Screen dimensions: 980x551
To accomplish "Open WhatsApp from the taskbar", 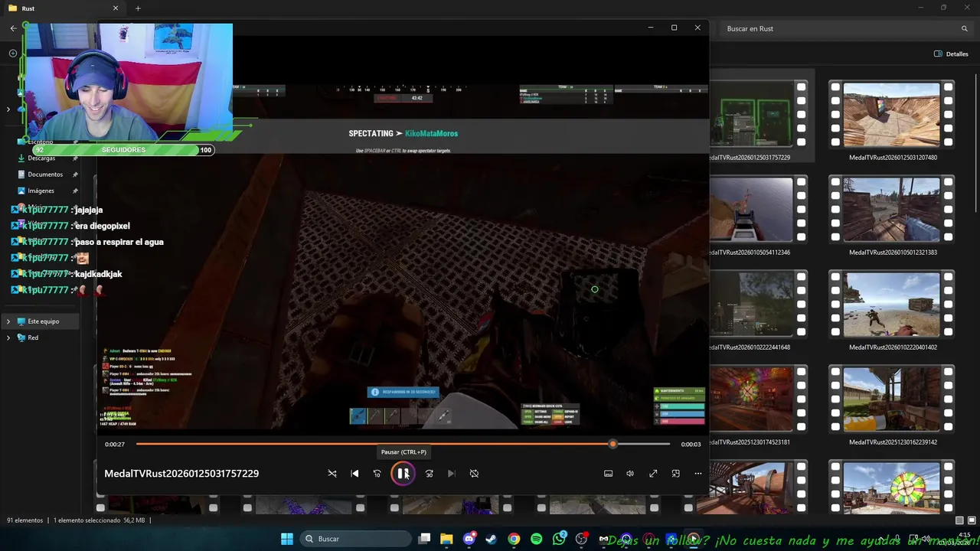I will pyautogui.click(x=559, y=539).
